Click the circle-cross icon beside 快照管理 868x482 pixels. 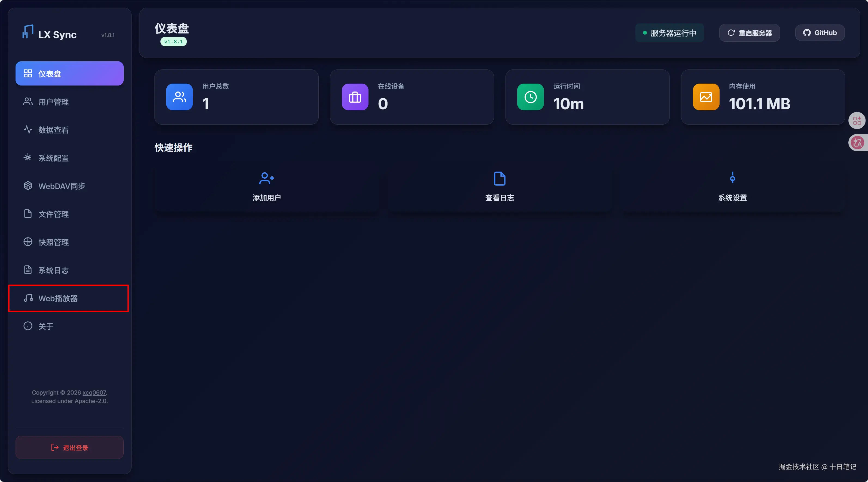tap(28, 242)
